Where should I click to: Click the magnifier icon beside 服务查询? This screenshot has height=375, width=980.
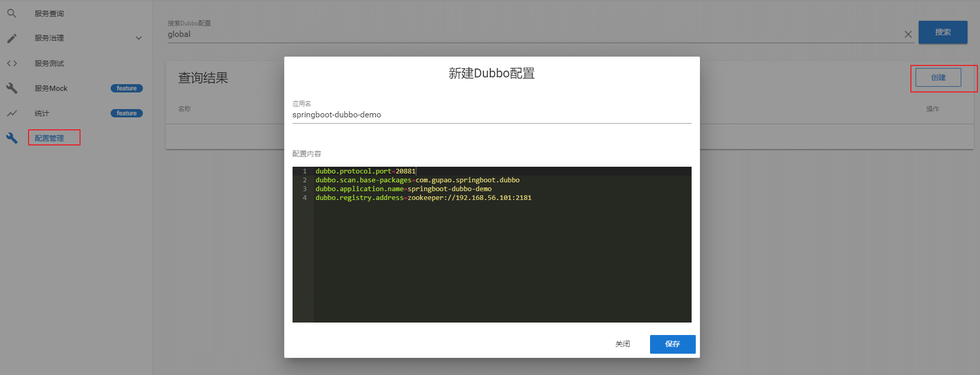tap(11, 14)
